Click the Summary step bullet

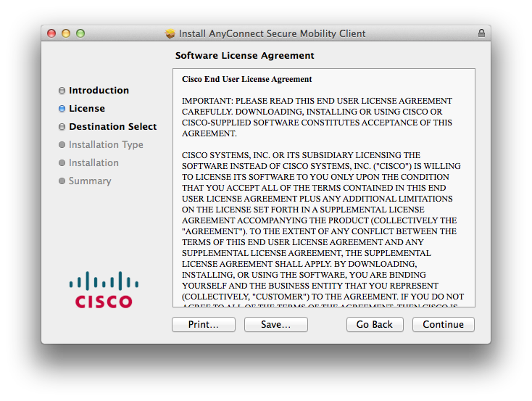point(62,181)
